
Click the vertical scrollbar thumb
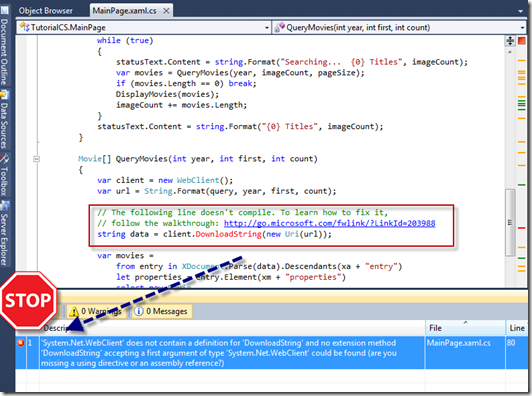point(510,222)
